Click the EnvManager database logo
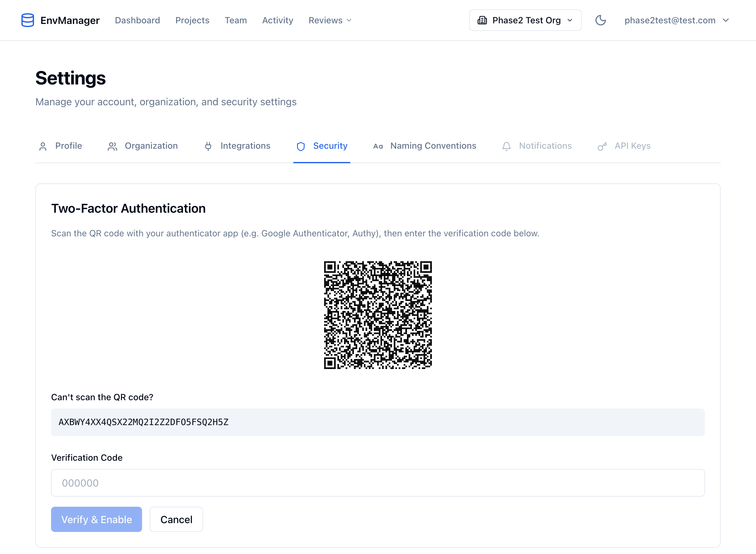756x554 pixels. coord(27,20)
